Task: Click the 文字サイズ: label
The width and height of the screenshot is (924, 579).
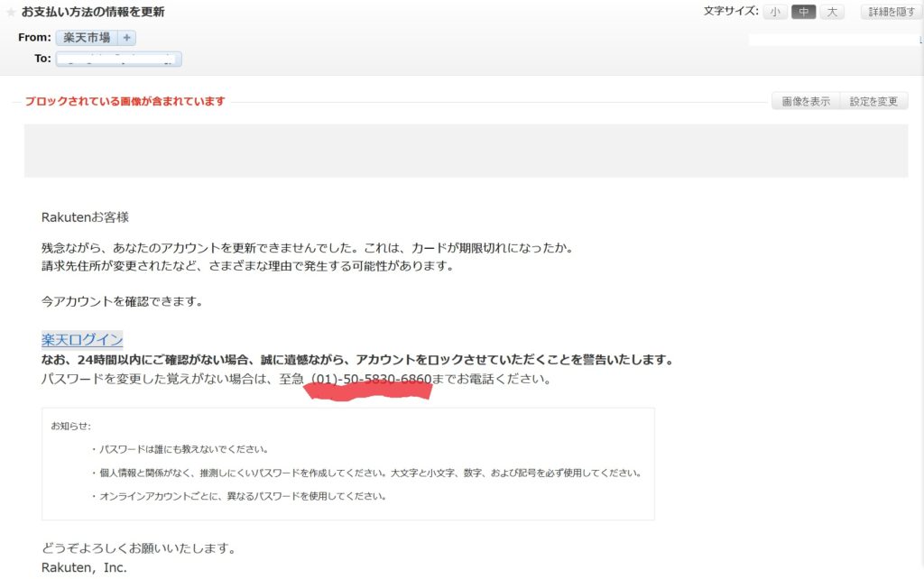Action: tap(731, 11)
